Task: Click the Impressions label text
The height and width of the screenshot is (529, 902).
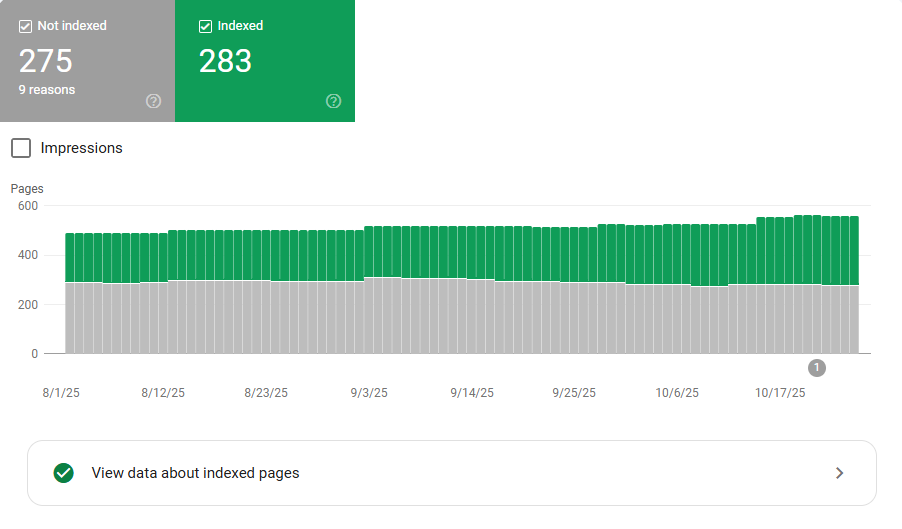Action: coord(81,148)
